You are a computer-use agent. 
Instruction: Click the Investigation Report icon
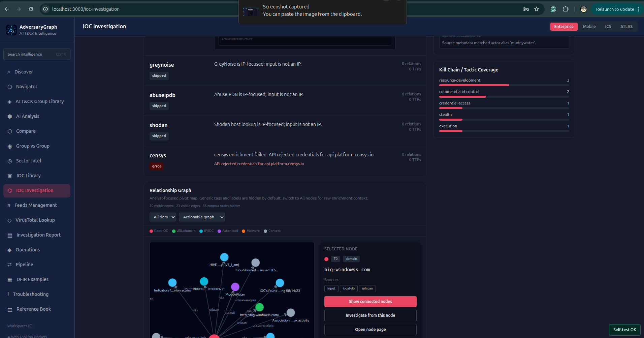pyautogui.click(x=10, y=235)
